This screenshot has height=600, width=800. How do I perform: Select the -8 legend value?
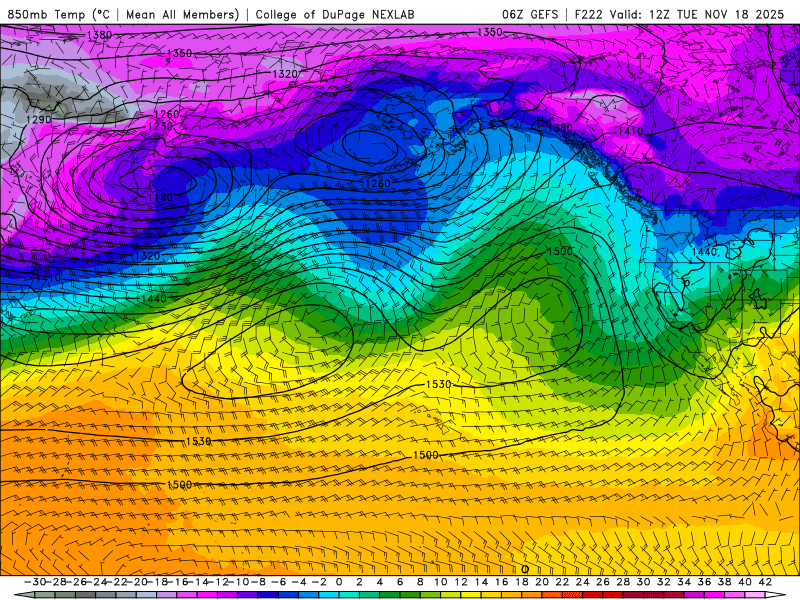[x=259, y=582]
